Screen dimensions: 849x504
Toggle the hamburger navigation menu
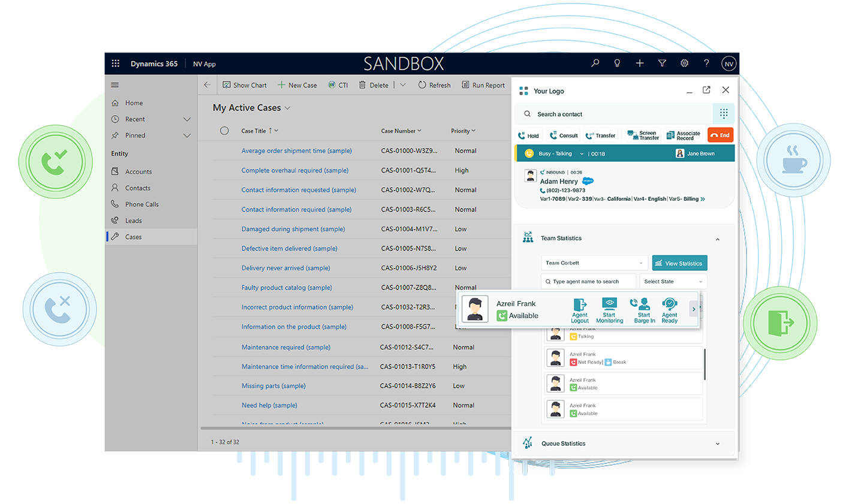115,85
